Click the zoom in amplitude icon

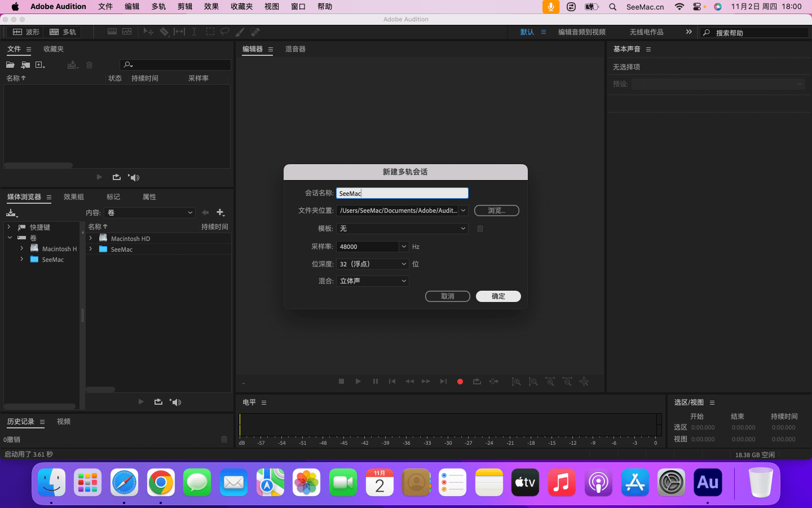click(x=516, y=382)
